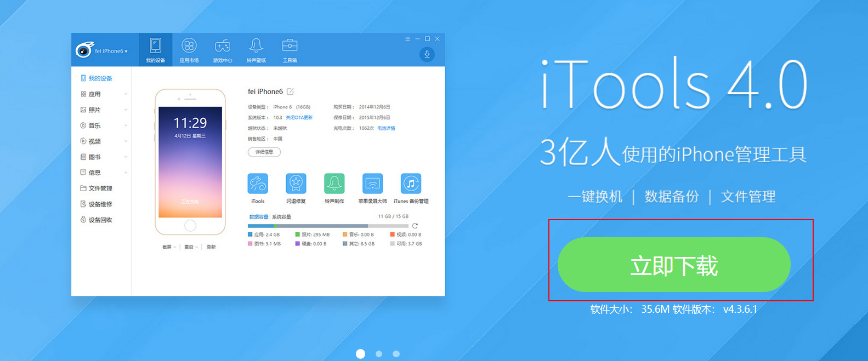Image resolution: width=868 pixels, height=361 pixels.
Task: Open 文件管理 in the sidebar
Action: click(97, 188)
